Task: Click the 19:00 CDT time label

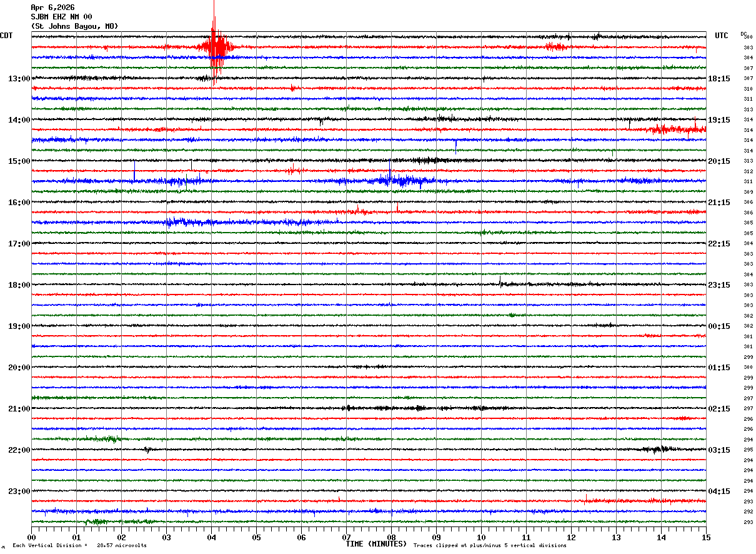Action: [x=19, y=326]
